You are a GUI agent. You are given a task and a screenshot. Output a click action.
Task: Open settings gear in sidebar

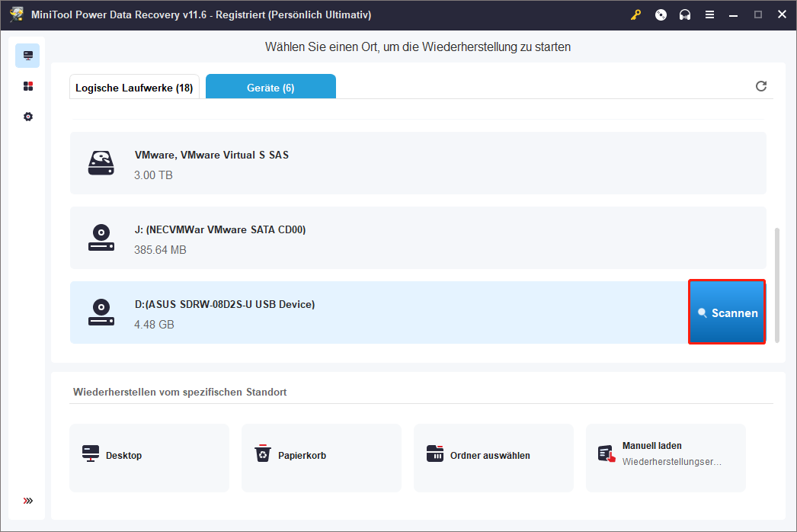pos(28,117)
